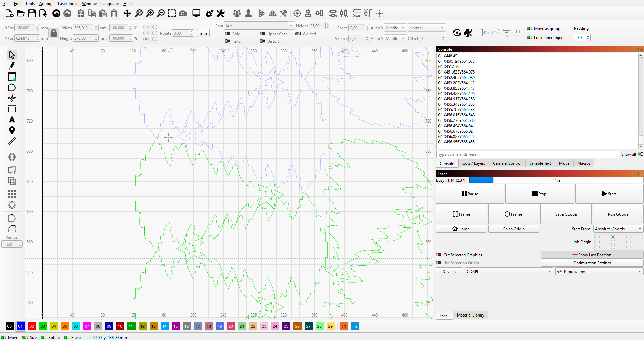Open the Start From dropdown
644x340 pixels.
[x=618, y=229]
